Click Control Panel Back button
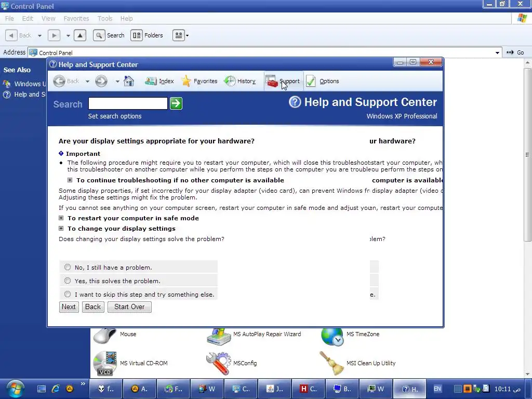 19,35
